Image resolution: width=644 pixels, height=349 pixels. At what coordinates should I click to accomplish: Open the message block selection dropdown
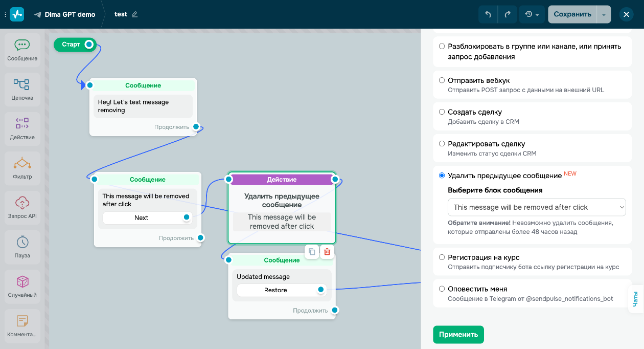537,207
